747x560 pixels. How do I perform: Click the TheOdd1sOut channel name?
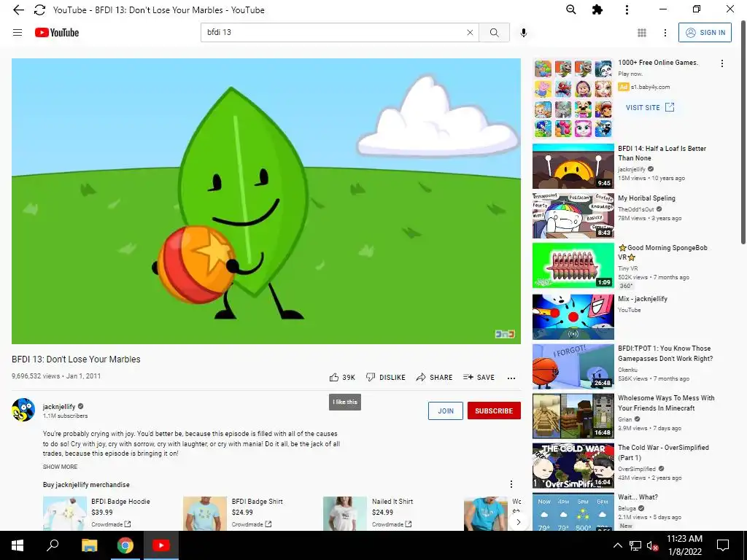(x=636, y=209)
